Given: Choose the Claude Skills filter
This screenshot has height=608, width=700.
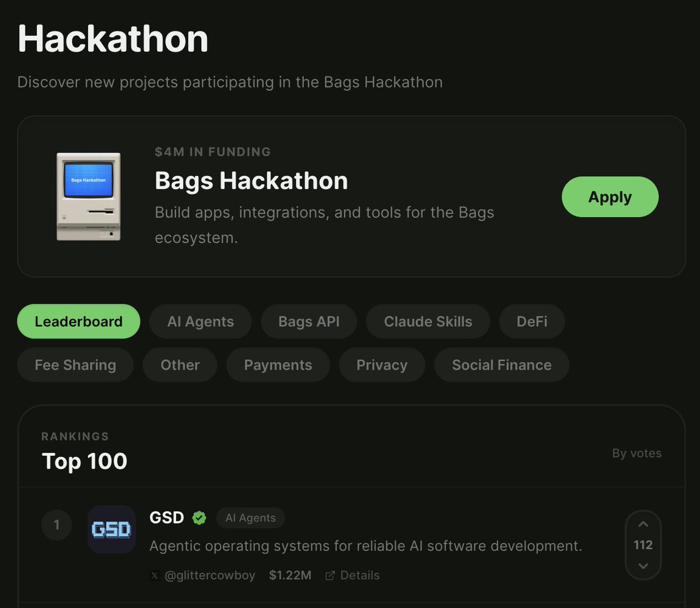Looking at the screenshot, I should tap(428, 321).
